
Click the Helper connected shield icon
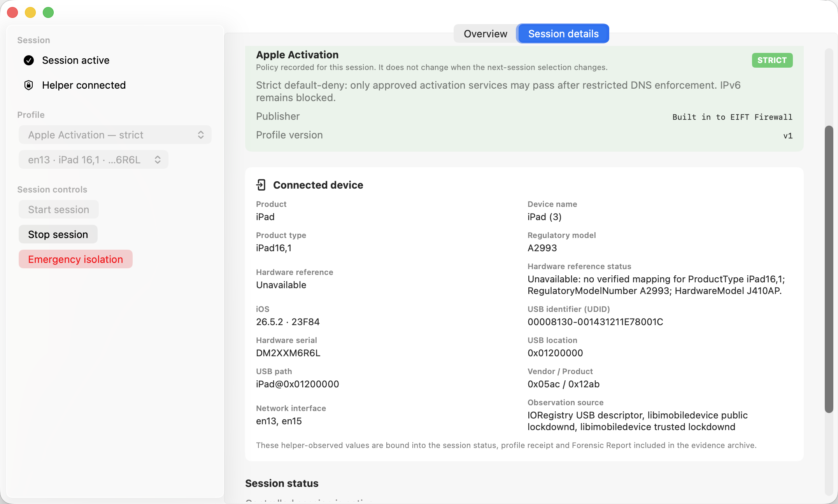29,85
